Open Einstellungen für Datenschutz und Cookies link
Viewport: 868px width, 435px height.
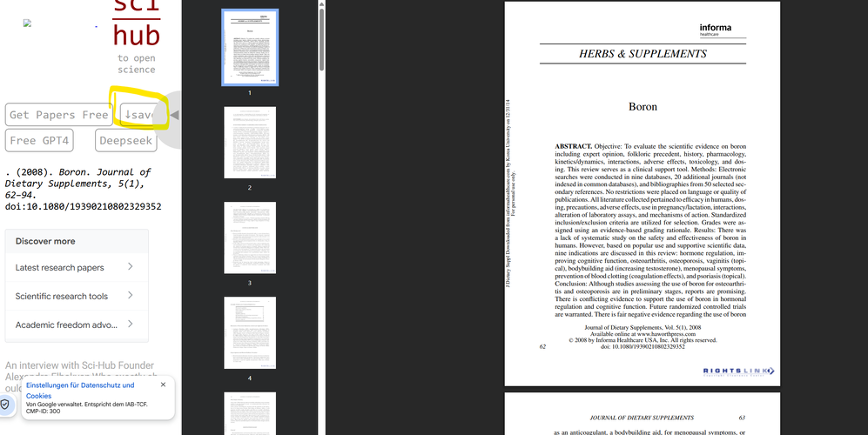80,390
